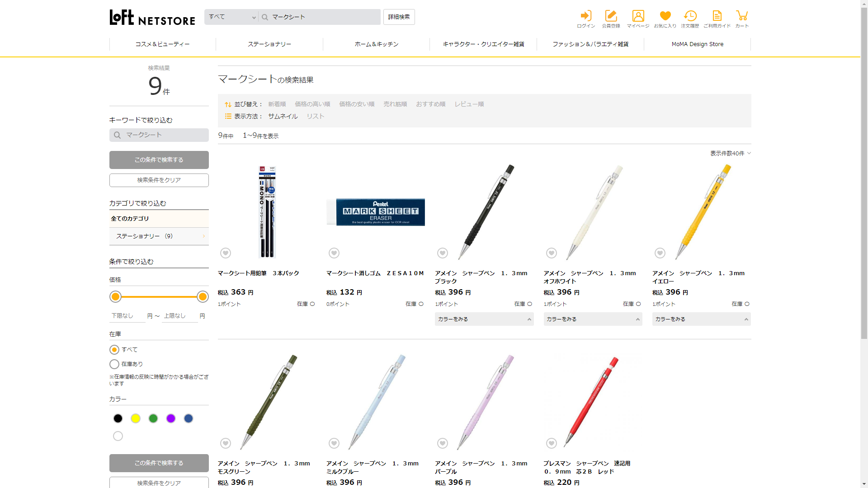Favorite the Mark Sheet eraser product
Viewport: 868px width, 488px height.
click(x=334, y=253)
